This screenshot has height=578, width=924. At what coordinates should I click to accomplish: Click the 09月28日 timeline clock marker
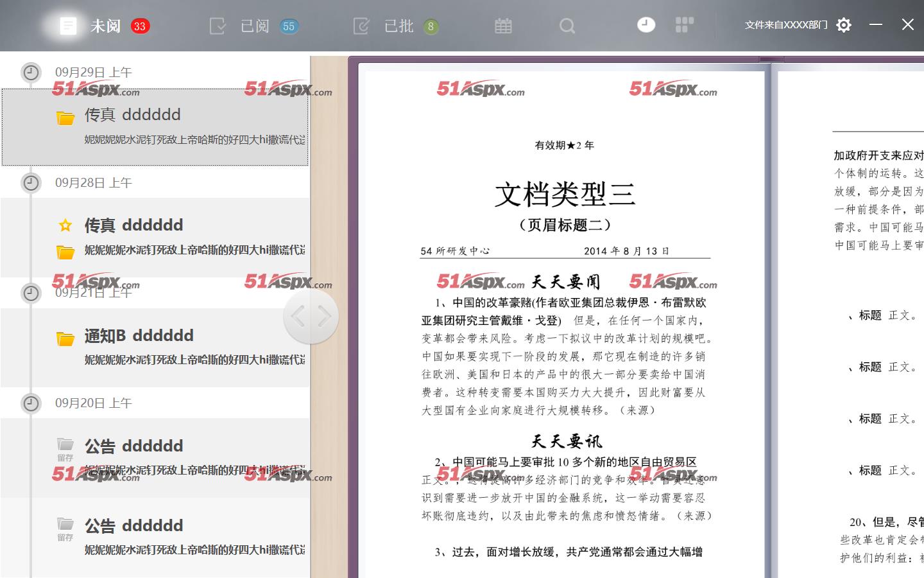tap(30, 183)
